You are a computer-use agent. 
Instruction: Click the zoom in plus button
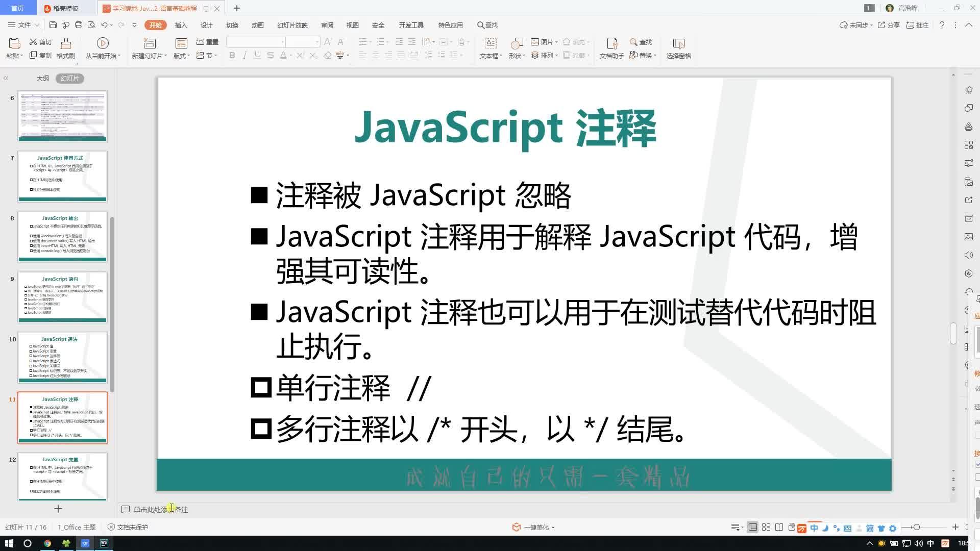click(x=955, y=527)
